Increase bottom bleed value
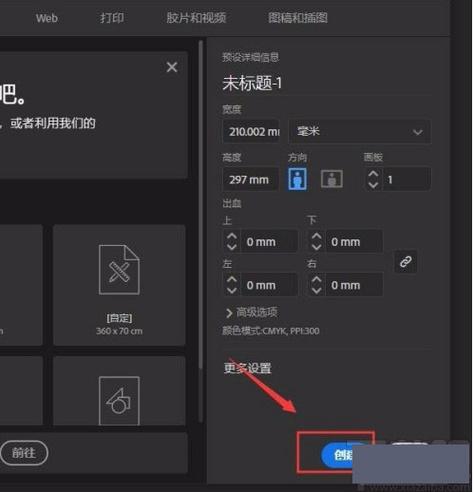This screenshot has width=474, height=492. pos(316,236)
